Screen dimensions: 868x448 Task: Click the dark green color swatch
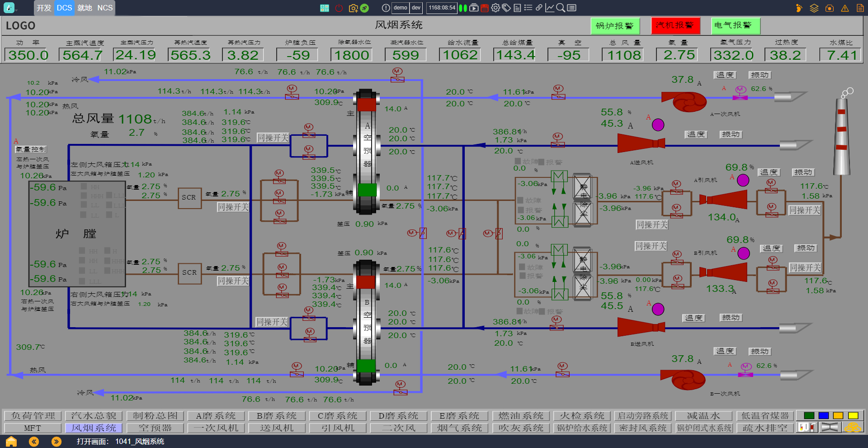[809, 415]
